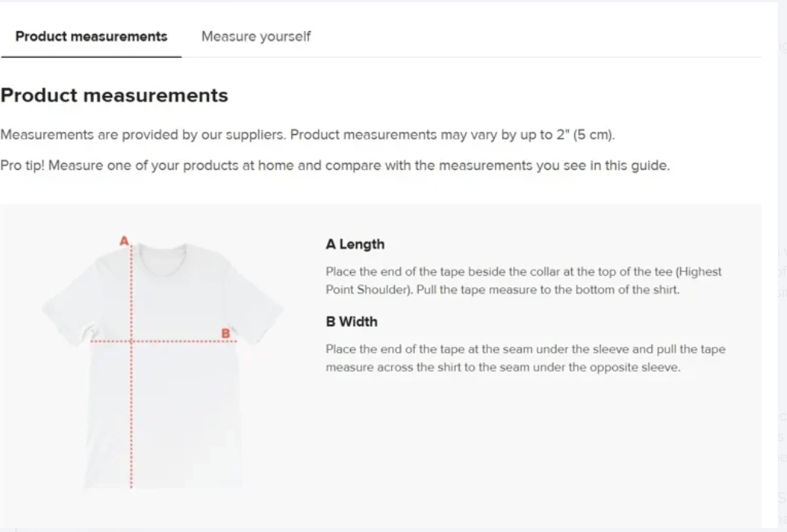Select the Product measurements page heading

coord(114,95)
